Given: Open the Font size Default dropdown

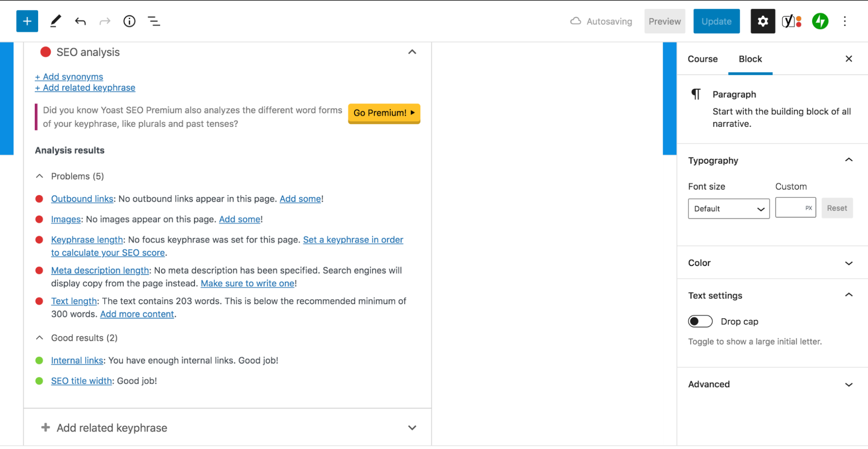Looking at the screenshot, I should (x=728, y=209).
